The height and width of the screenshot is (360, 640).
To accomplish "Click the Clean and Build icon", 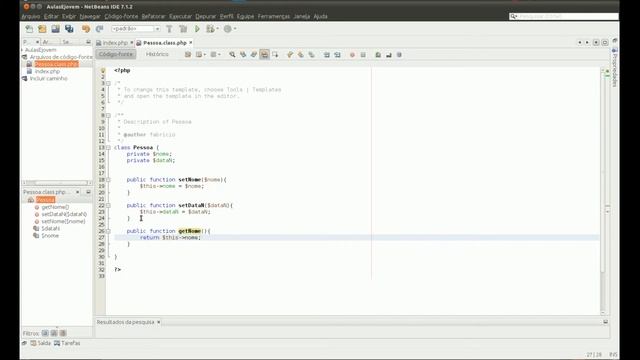I will (183, 29).
